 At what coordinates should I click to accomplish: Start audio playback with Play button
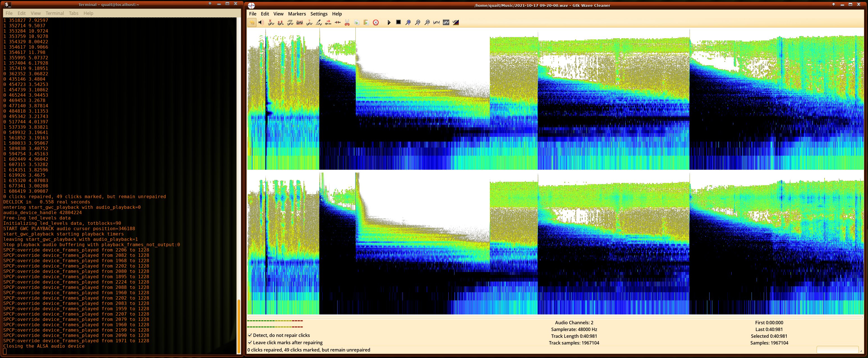tap(389, 22)
